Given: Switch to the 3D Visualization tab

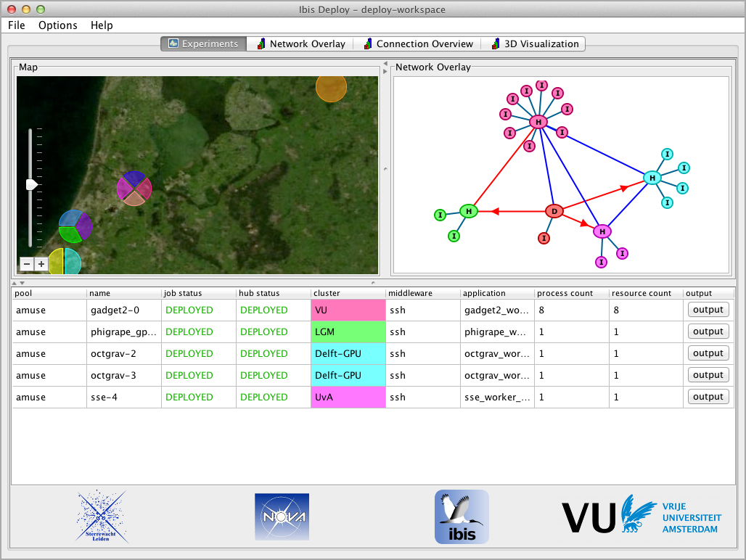Looking at the screenshot, I should click(535, 44).
